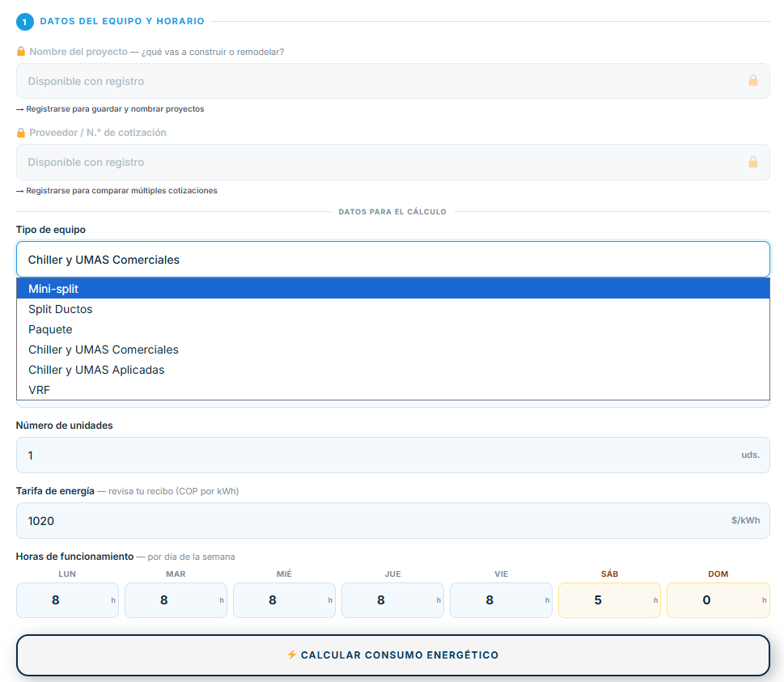Click the lock icon beside Proveedor label
Screen dimensions: 784x682
click(x=21, y=133)
